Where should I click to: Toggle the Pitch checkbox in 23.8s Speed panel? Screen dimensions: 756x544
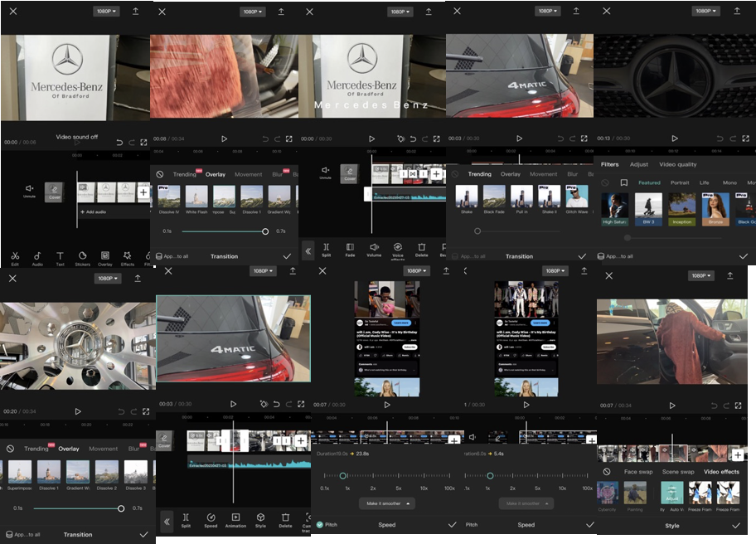click(320, 525)
